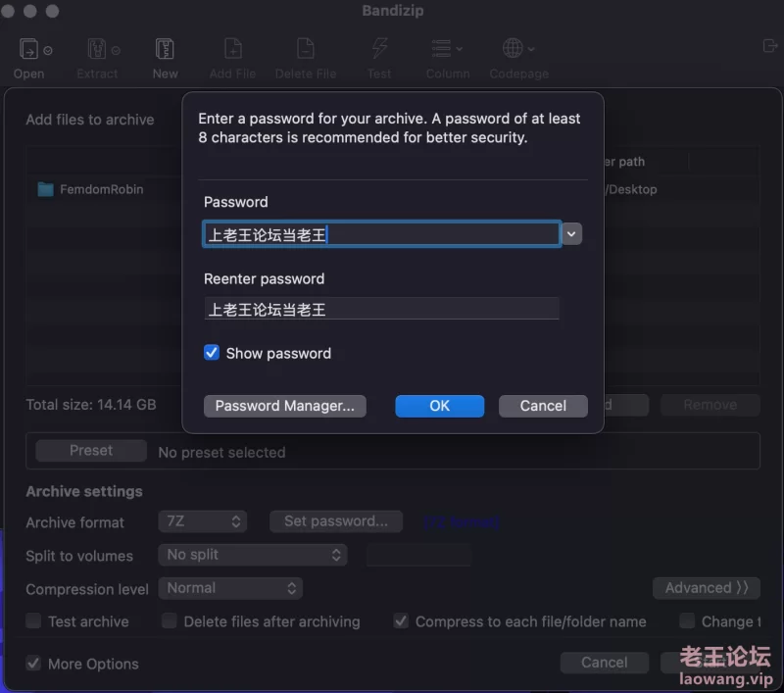This screenshot has width=784, height=693.
Task: Cancel the password dialog
Action: point(543,406)
